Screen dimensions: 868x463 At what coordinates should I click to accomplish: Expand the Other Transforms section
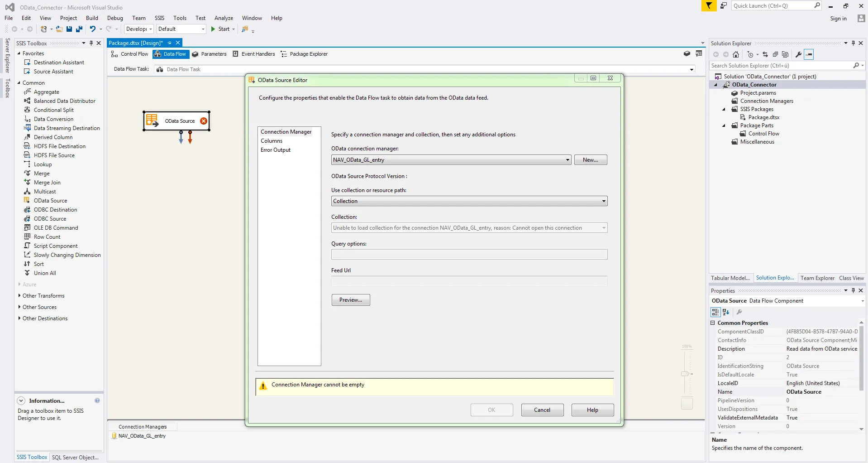click(19, 295)
